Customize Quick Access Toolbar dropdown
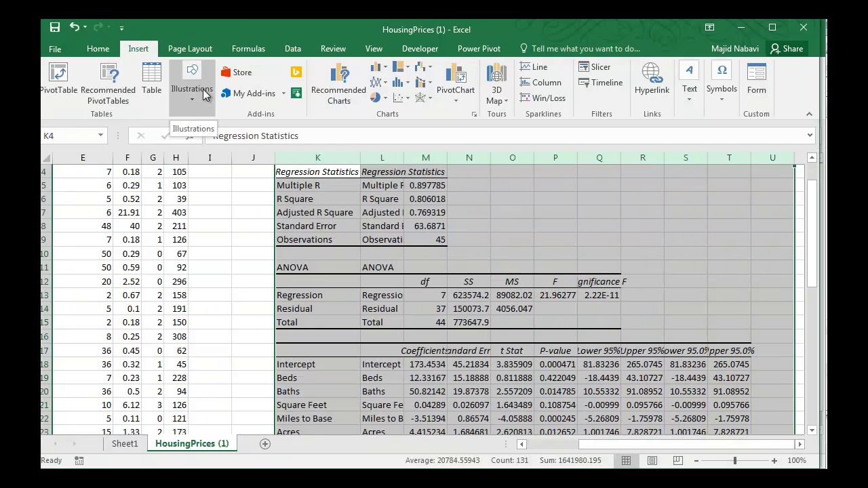Screen dimensions: 868x488 click(121, 28)
